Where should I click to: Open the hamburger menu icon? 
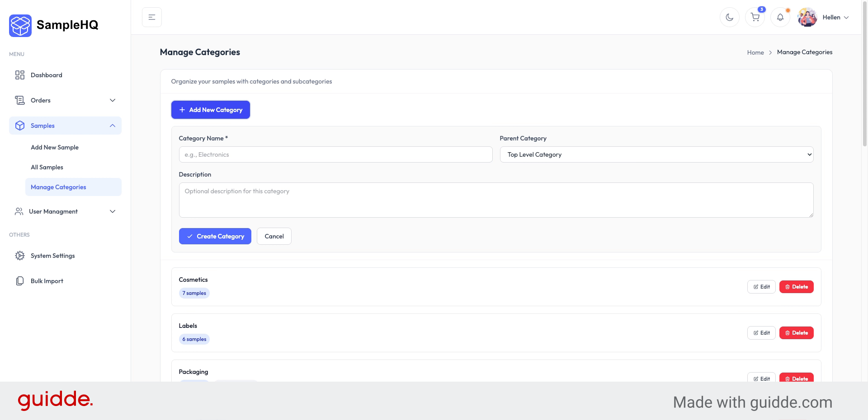[x=151, y=17]
